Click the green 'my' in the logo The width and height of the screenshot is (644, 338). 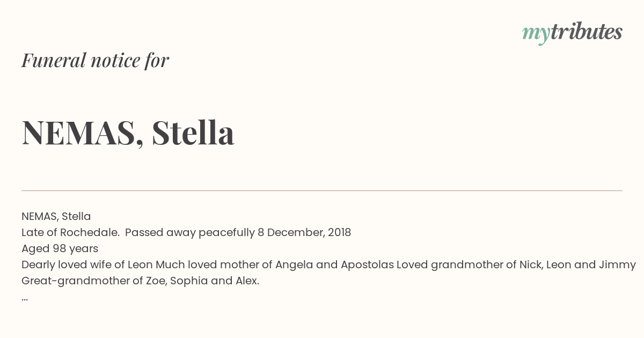pyautogui.click(x=536, y=34)
